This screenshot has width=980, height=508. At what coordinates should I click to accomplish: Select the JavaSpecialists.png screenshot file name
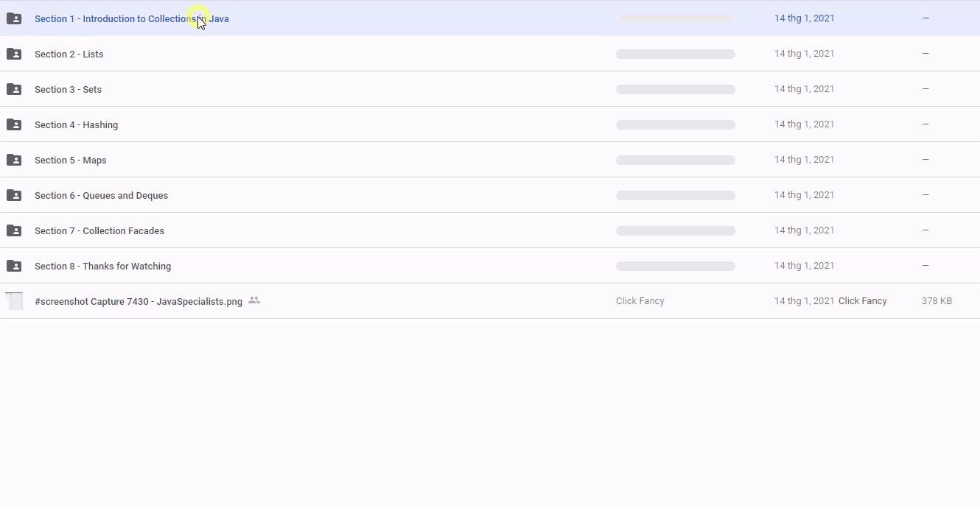[x=138, y=302]
